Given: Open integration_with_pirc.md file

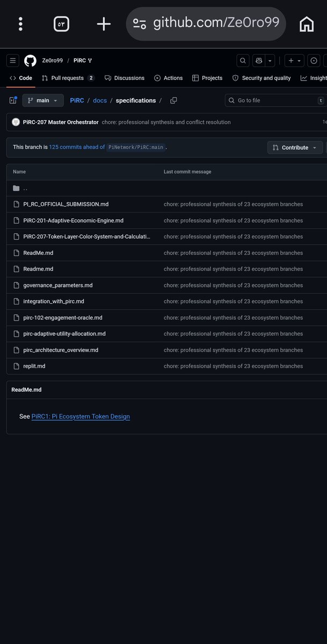Looking at the screenshot, I should click(x=54, y=302).
